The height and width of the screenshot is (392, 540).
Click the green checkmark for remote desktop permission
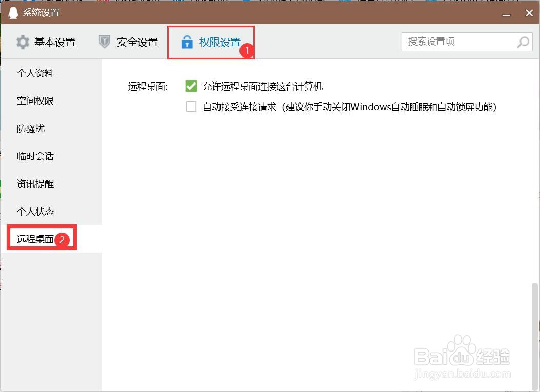pyautogui.click(x=191, y=86)
